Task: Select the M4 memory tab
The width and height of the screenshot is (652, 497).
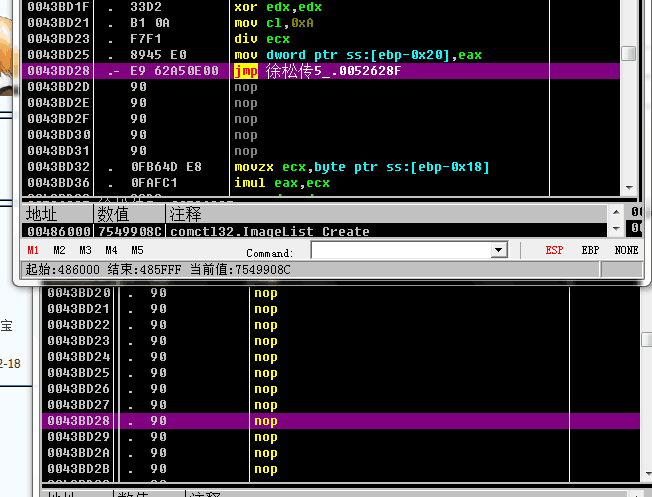Action: [x=111, y=250]
